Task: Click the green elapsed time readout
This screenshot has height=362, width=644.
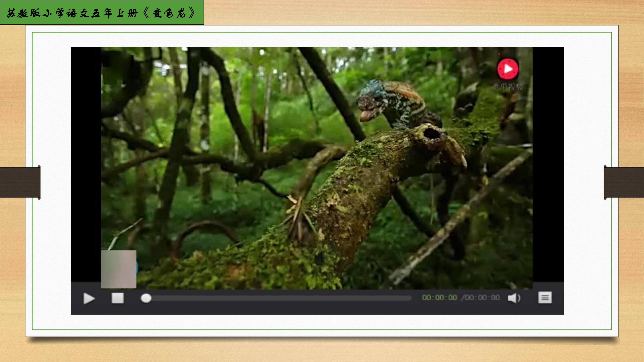Action: tap(439, 297)
